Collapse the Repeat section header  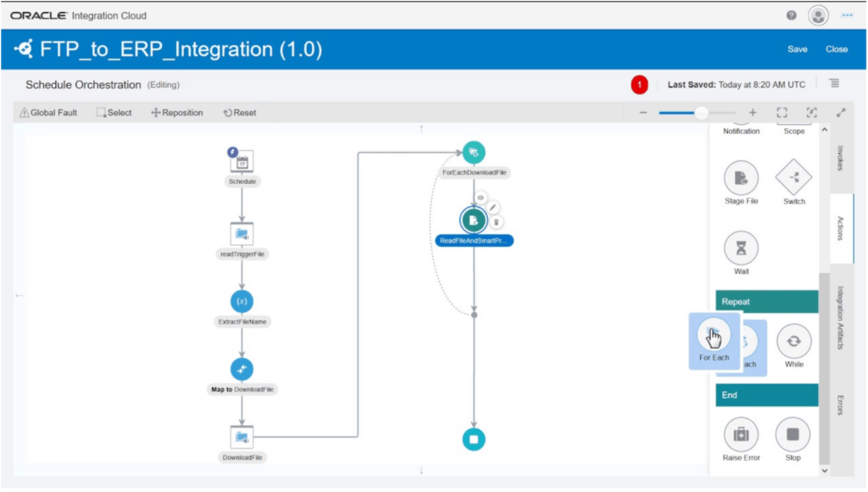coord(766,301)
